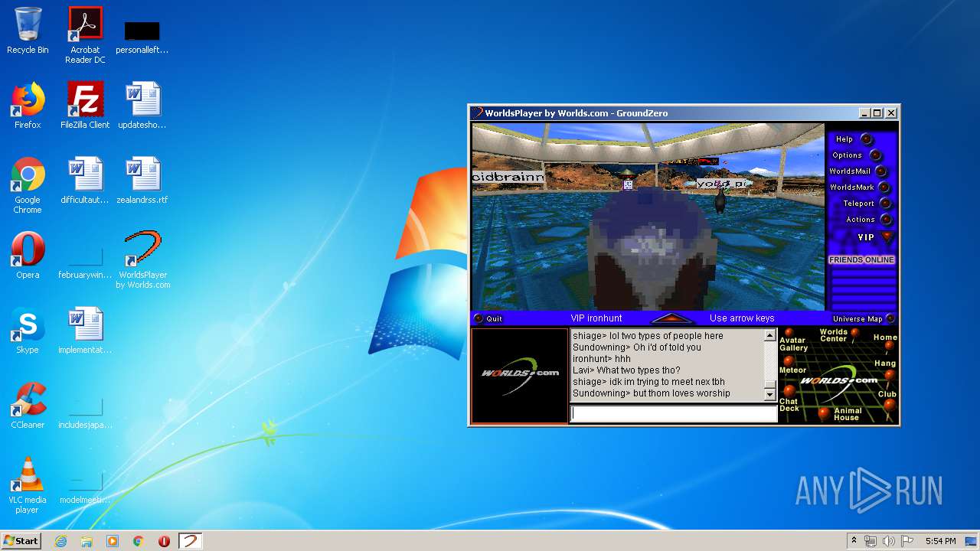Image resolution: width=980 pixels, height=551 pixels.
Task: Select chat line 'shiage> idk im trying to meet nex tbh'
Action: [x=648, y=382]
